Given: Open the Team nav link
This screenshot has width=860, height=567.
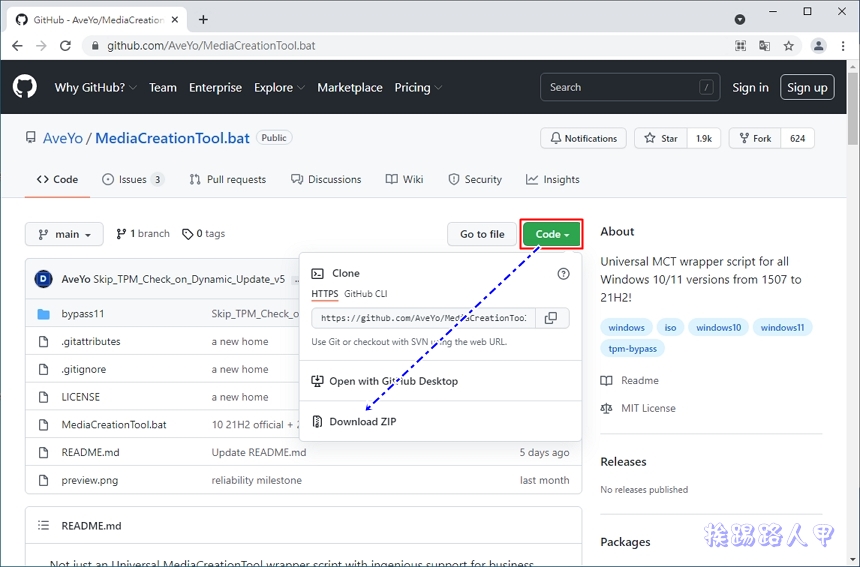Looking at the screenshot, I should click(x=163, y=87).
